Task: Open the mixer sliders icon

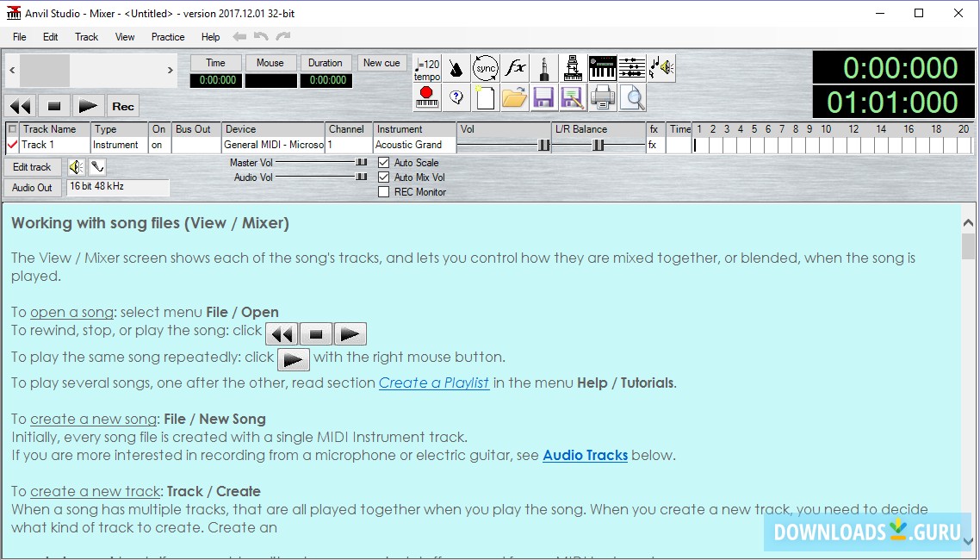Action: click(632, 68)
